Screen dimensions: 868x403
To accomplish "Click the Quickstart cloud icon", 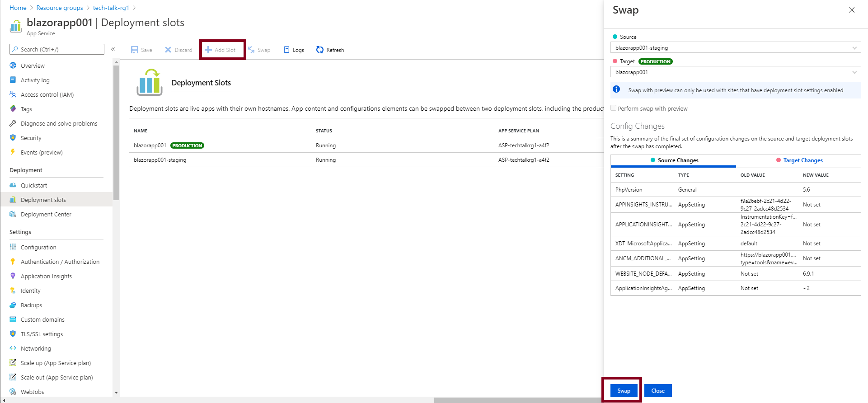I will 13,185.
